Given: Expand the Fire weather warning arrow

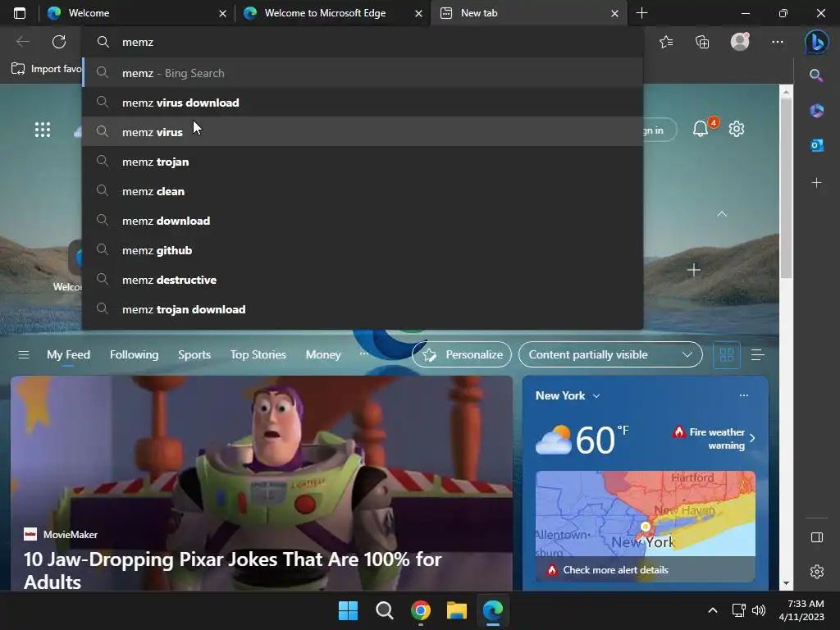Looking at the screenshot, I should pos(752,438).
